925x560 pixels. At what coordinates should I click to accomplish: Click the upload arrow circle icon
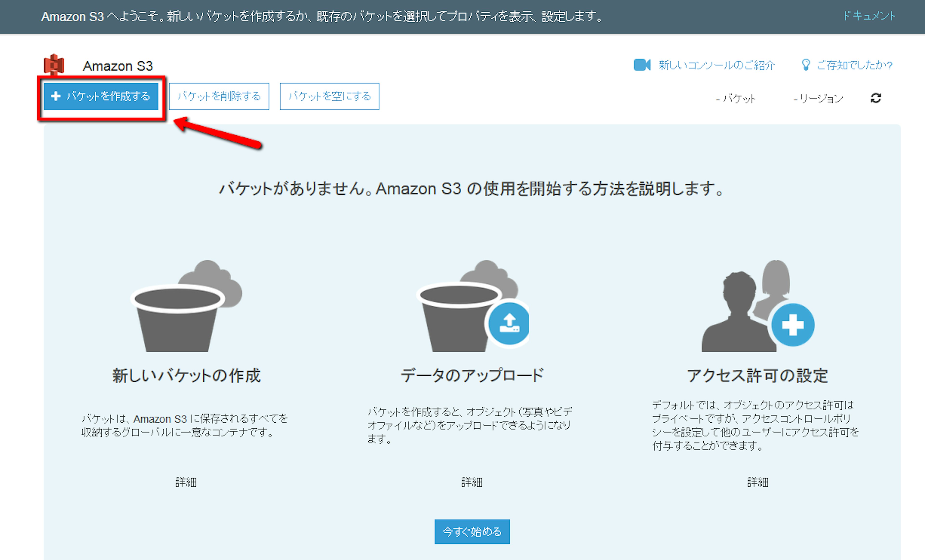point(509,324)
